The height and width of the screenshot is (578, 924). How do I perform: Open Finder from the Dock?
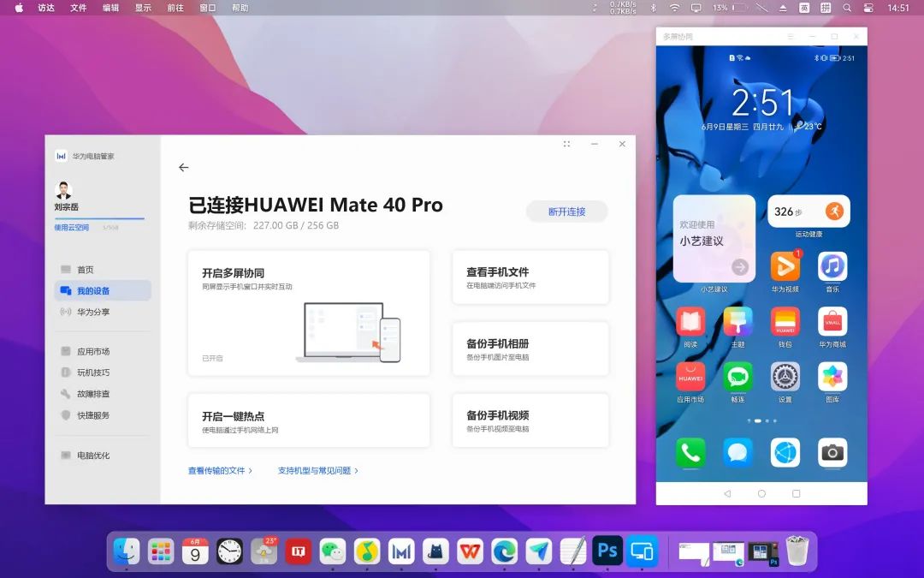coord(127,551)
